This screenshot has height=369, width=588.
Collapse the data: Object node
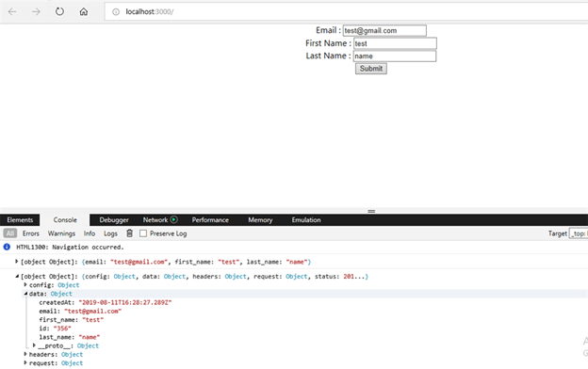[x=25, y=294]
